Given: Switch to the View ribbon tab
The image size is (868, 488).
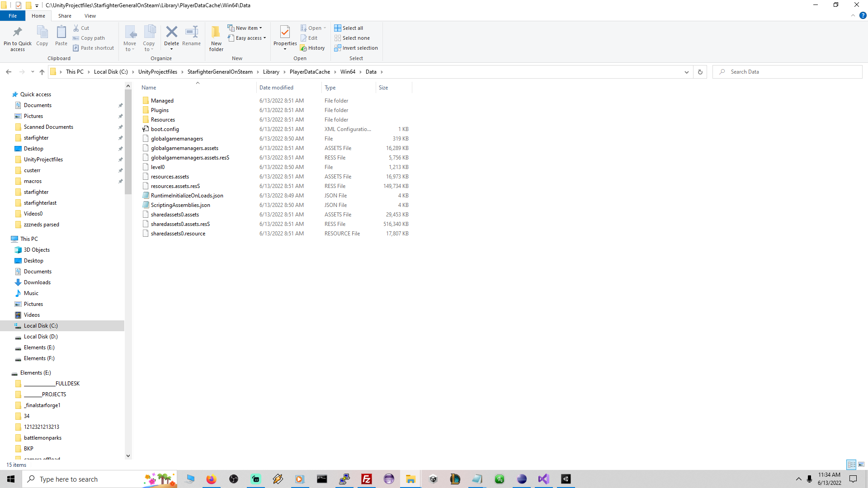Looking at the screenshot, I should click(x=90, y=16).
